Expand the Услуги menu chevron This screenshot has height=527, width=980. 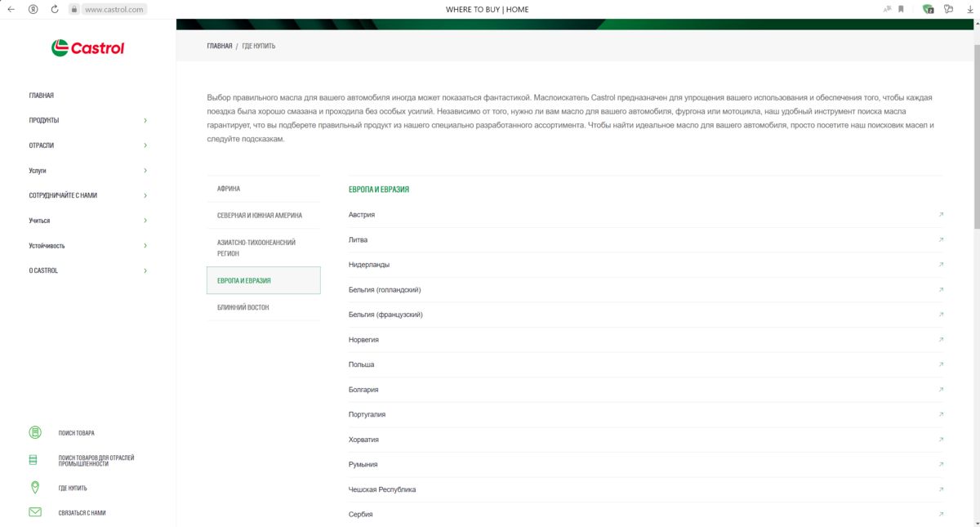tap(145, 171)
